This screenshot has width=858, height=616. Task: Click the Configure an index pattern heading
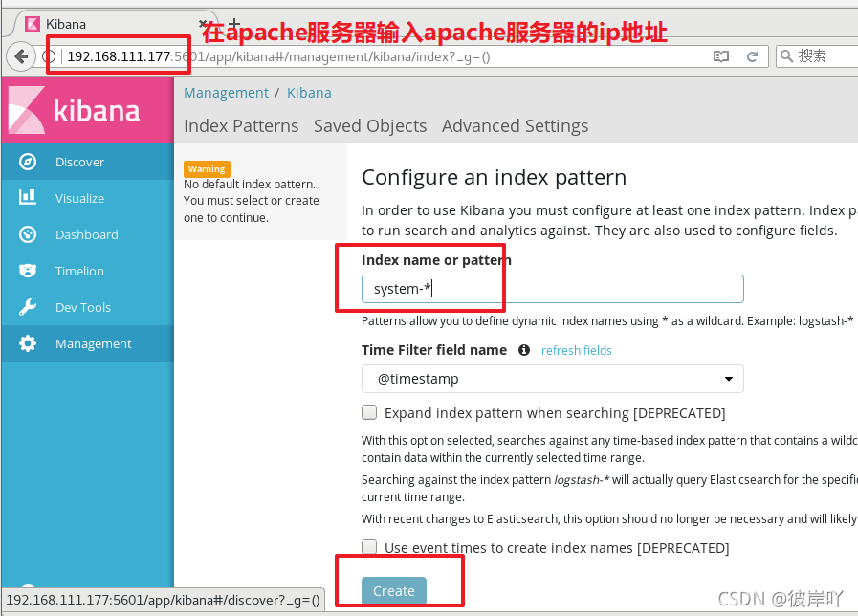click(x=494, y=178)
